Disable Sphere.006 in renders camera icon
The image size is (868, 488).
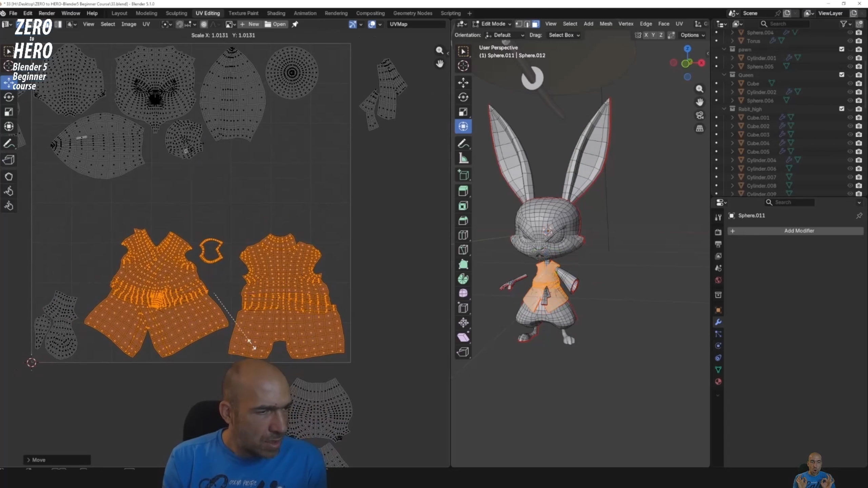point(859,100)
